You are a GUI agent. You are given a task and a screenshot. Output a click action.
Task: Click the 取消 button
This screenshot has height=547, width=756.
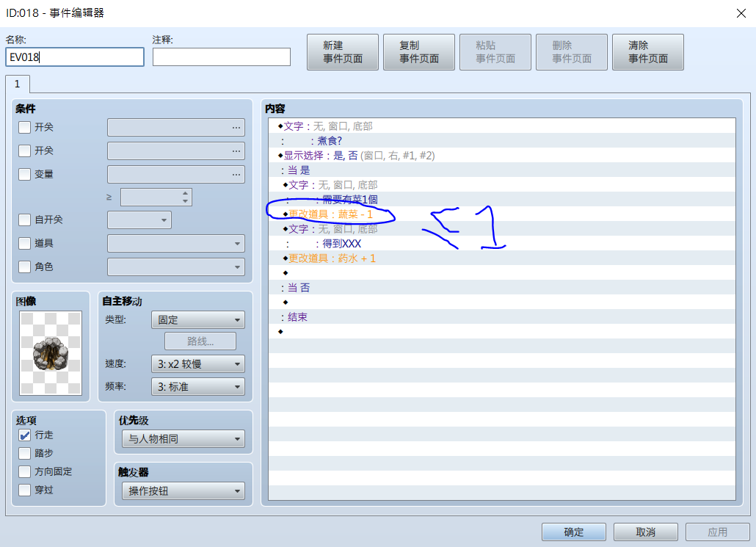click(646, 532)
